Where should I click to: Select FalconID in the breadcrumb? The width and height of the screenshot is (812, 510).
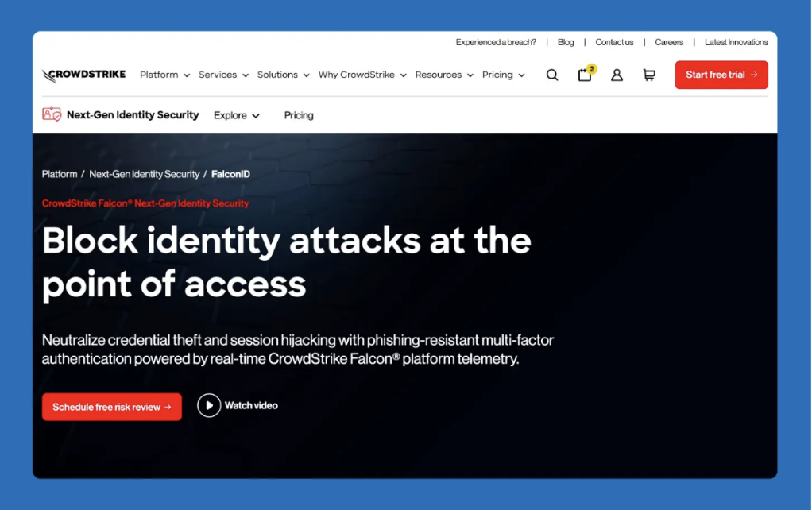tap(230, 174)
